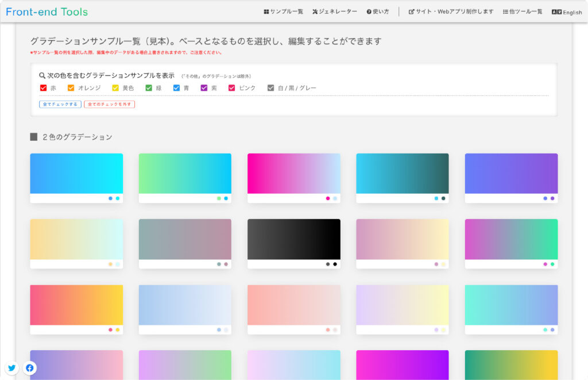The height and width of the screenshot is (380, 588).
Task: Open サイト・Webアプリ制作します link
Action: 451,11
